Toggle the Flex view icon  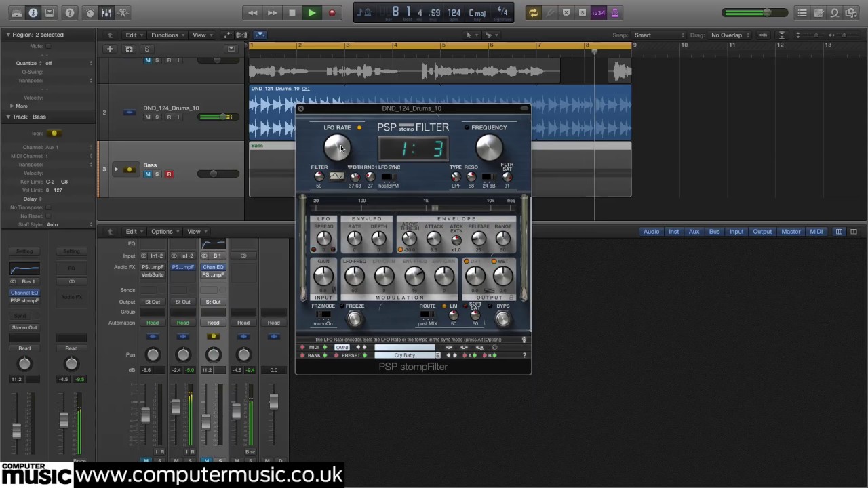(241, 35)
